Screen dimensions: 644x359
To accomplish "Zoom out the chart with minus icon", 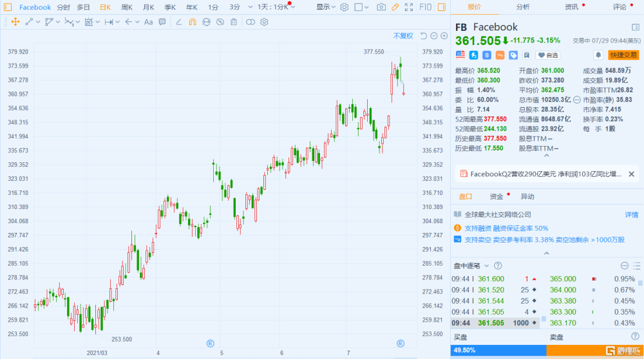I will coord(433,36).
